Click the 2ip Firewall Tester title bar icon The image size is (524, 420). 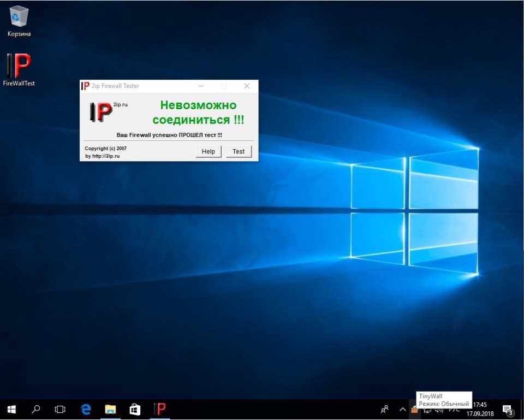[85, 86]
